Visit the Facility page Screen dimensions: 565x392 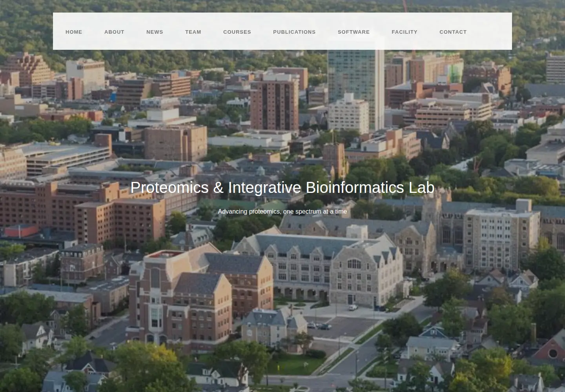click(x=405, y=32)
